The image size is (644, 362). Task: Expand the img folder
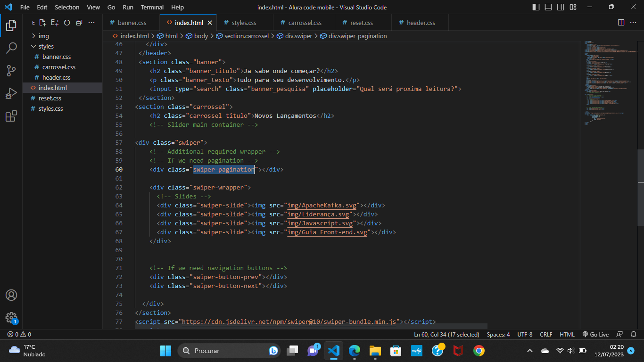pyautogui.click(x=62, y=36)
